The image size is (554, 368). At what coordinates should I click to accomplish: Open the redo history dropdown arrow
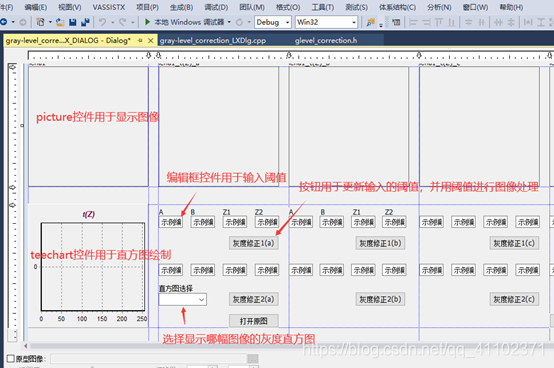(132, 22)
